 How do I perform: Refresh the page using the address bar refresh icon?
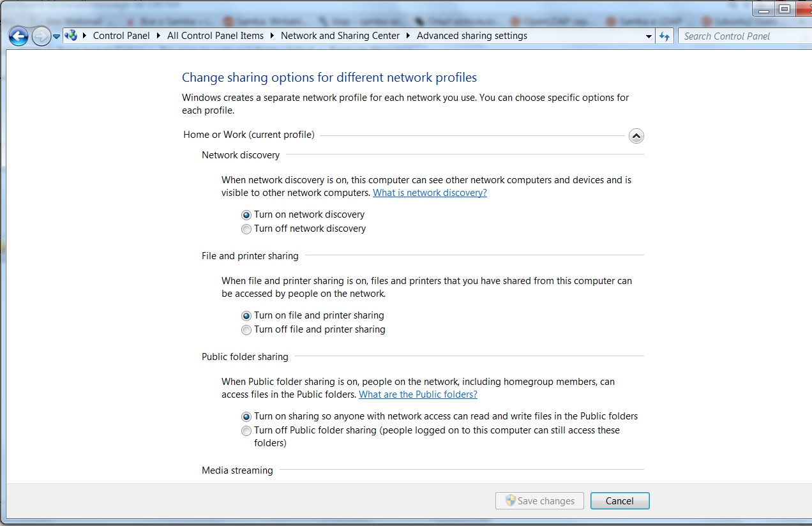[665, 36]
